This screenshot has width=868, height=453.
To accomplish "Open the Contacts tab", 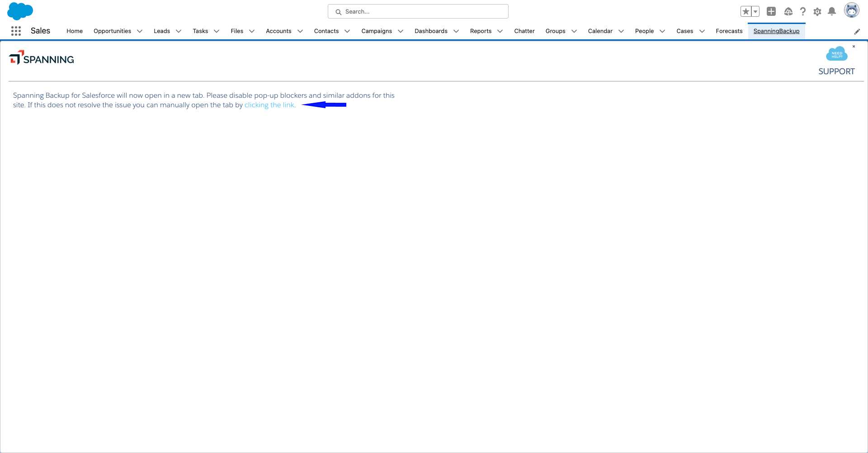I will [x=326, y=31].
